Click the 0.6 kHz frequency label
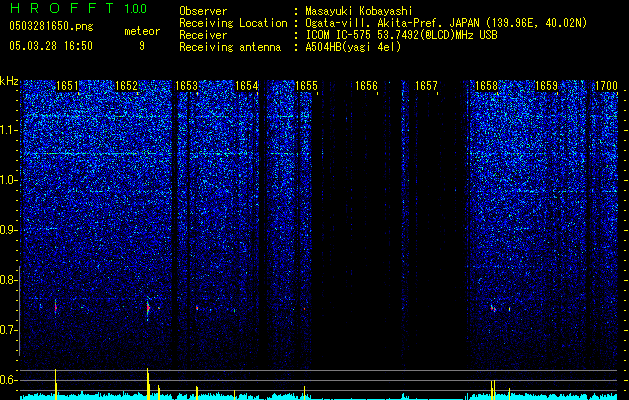 pyautogui.click(x=8, y=380)
